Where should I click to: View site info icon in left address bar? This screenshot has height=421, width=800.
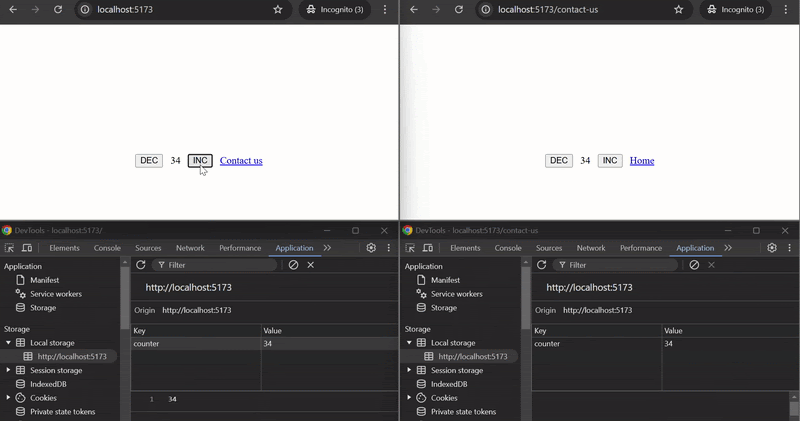tap(85, 9)
